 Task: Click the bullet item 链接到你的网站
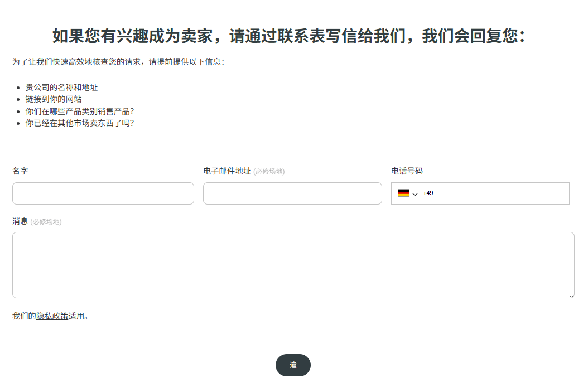pos(54,99)
